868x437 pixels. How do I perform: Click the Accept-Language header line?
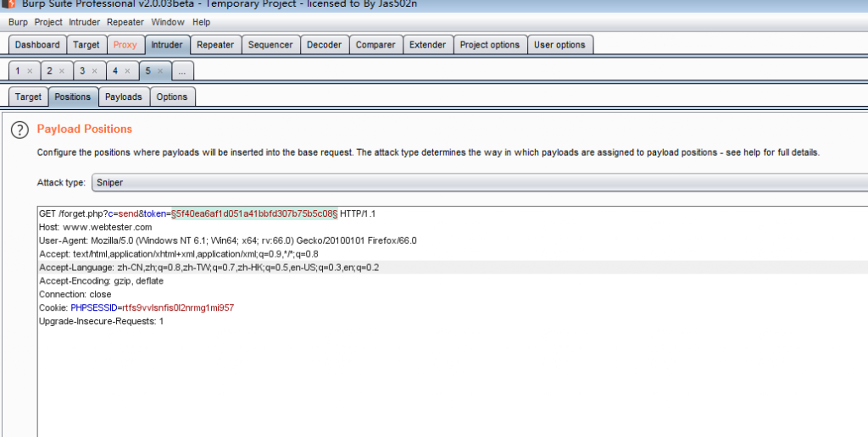tap(209, 268)
